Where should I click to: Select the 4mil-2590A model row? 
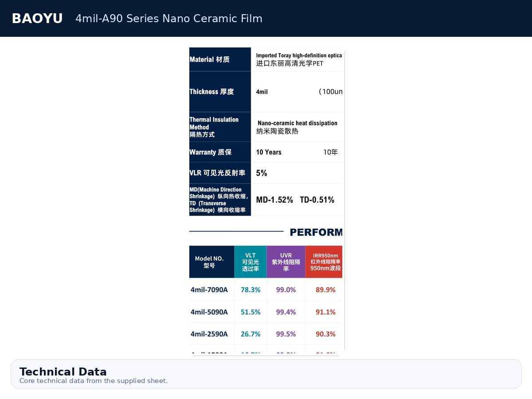tap(266, 334)
